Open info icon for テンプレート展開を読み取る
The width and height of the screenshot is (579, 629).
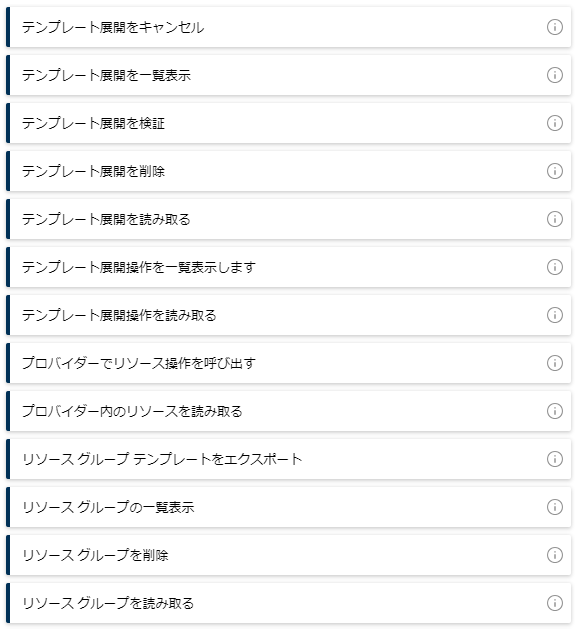tap(555, 219)
